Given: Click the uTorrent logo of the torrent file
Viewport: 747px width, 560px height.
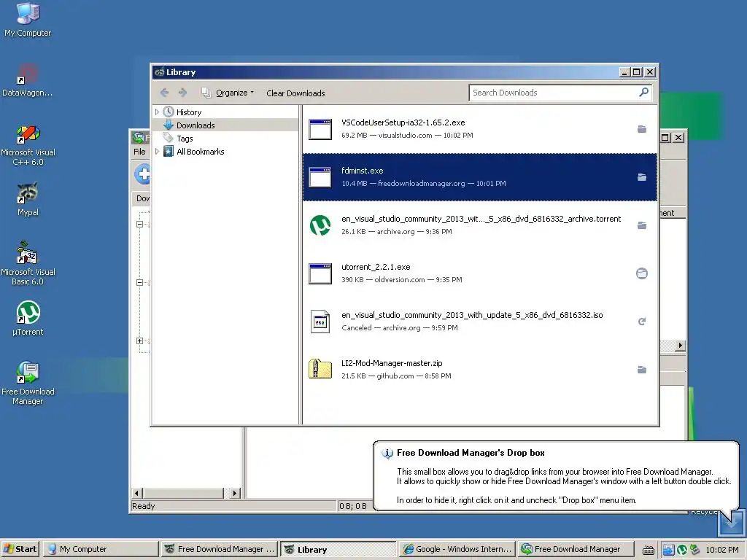Looking at the screenshot, I should pos(320,225).
